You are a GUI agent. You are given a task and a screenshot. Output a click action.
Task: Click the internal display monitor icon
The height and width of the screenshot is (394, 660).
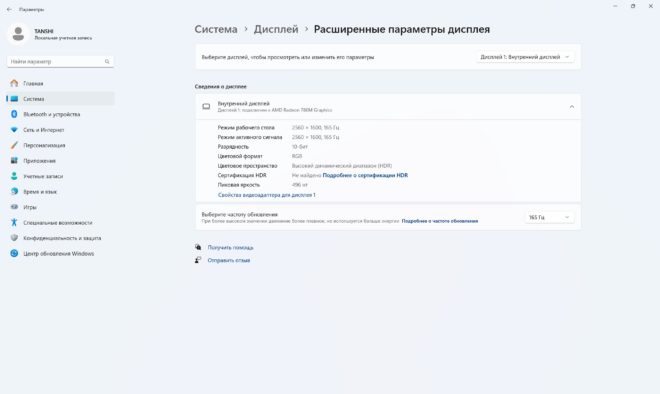(x=206, y=106)
